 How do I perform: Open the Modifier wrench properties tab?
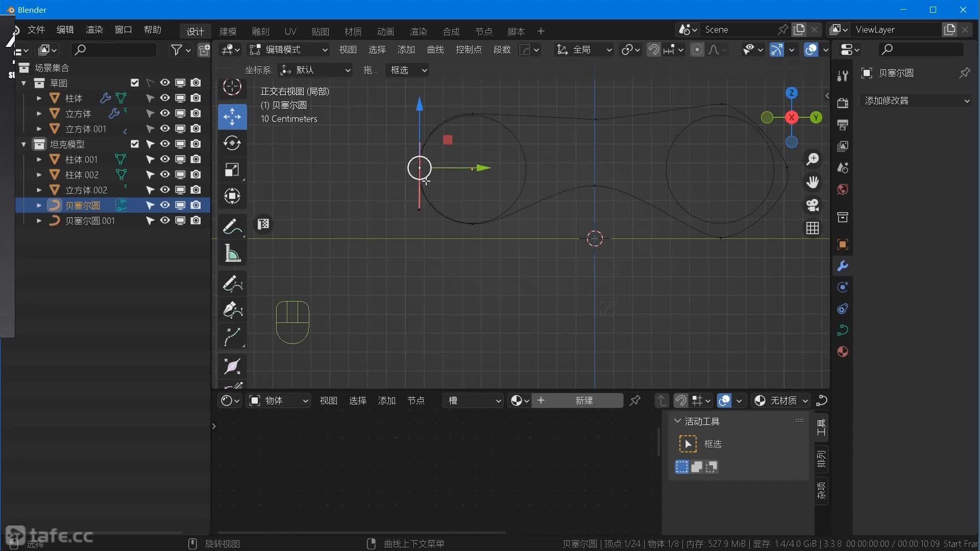point(843,266)
